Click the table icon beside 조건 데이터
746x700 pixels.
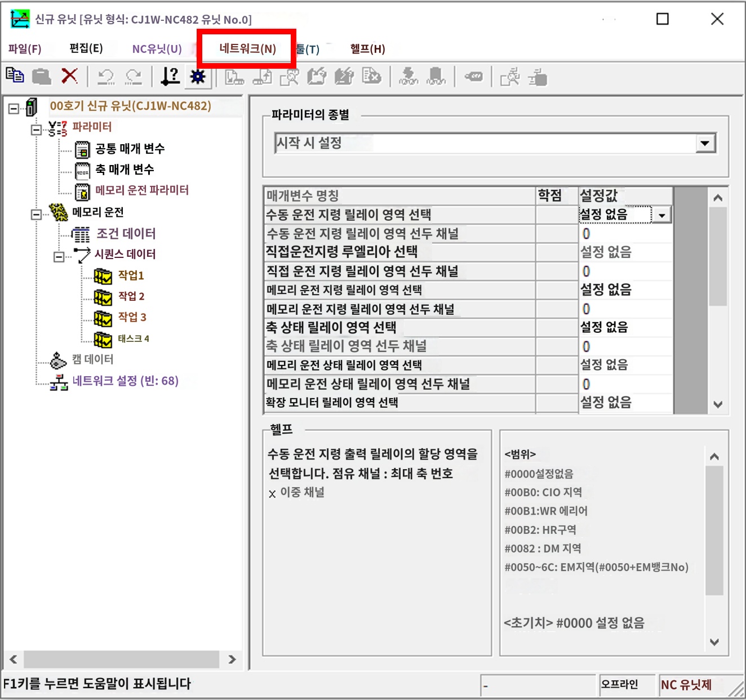tap(81, 234)
